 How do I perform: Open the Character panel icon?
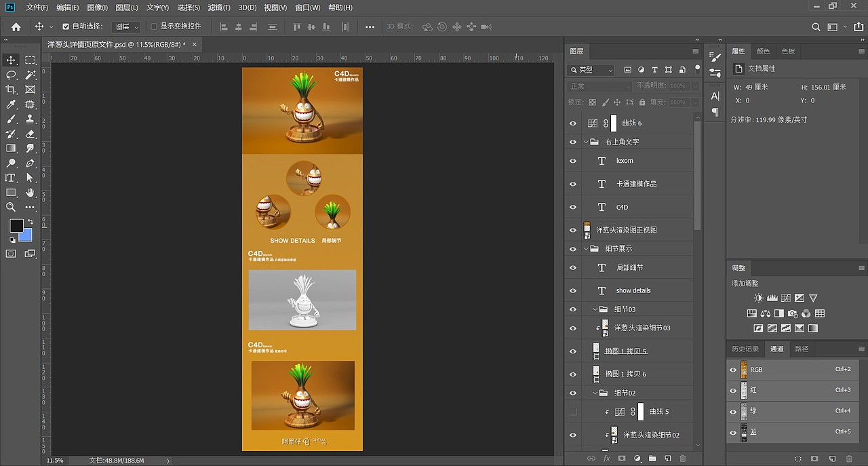(x=715, y=96)
